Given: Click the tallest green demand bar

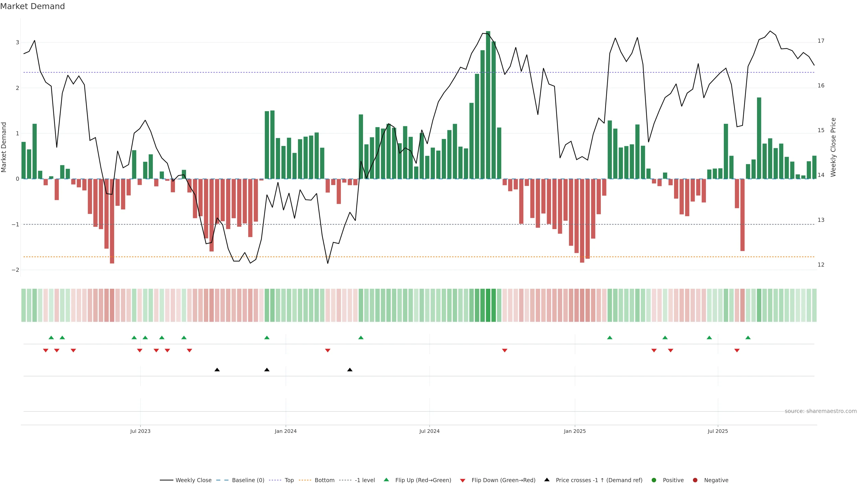Looking at the screenshot, I should coord(488,104).
